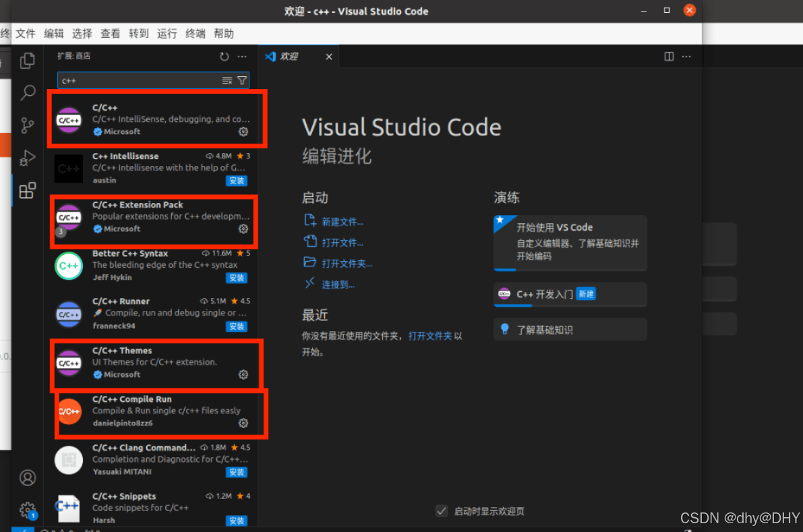Select the Better C++ Syntax entry title
803x532 pixels.
click(x=130, y=254)
